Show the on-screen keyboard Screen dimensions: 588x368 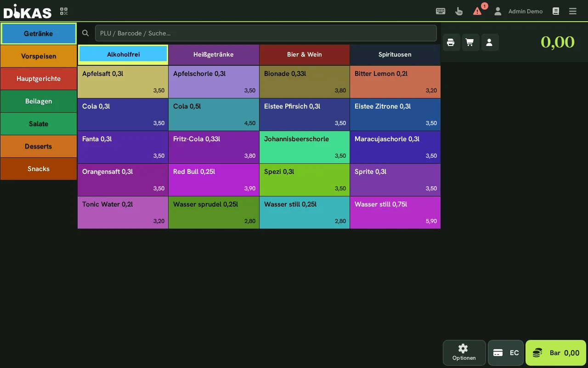tap(441, 11)
